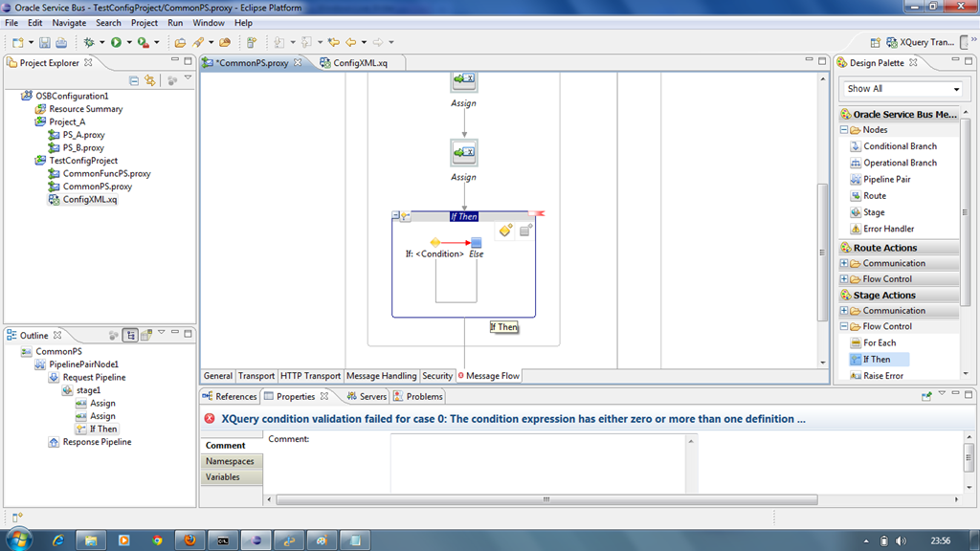Select the Error Handler palette item
This screenshot has width=980, height=551.
(x=888, y=229)
